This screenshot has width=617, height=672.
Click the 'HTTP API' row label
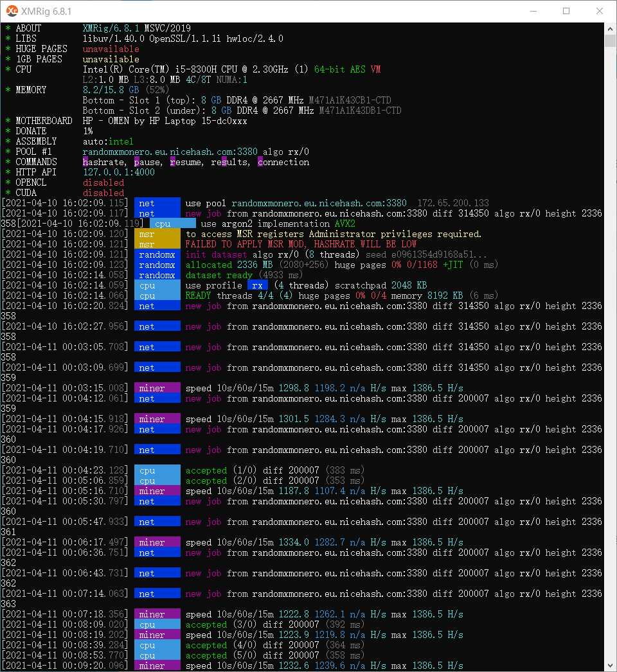point(36,172)
